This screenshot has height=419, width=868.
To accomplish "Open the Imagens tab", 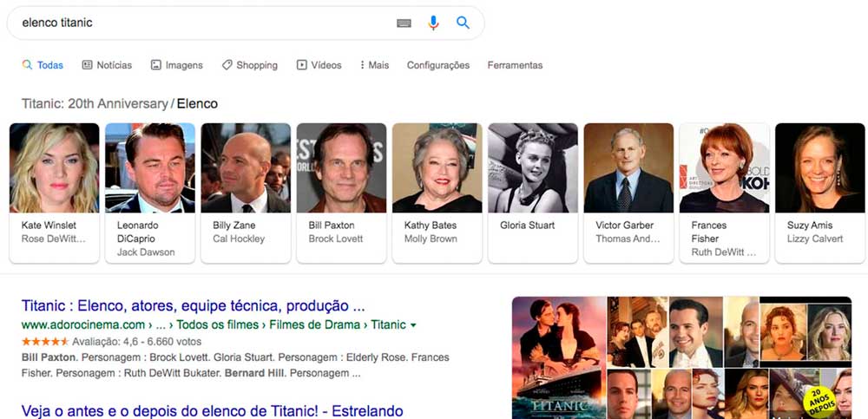I will tap(176, 65).
